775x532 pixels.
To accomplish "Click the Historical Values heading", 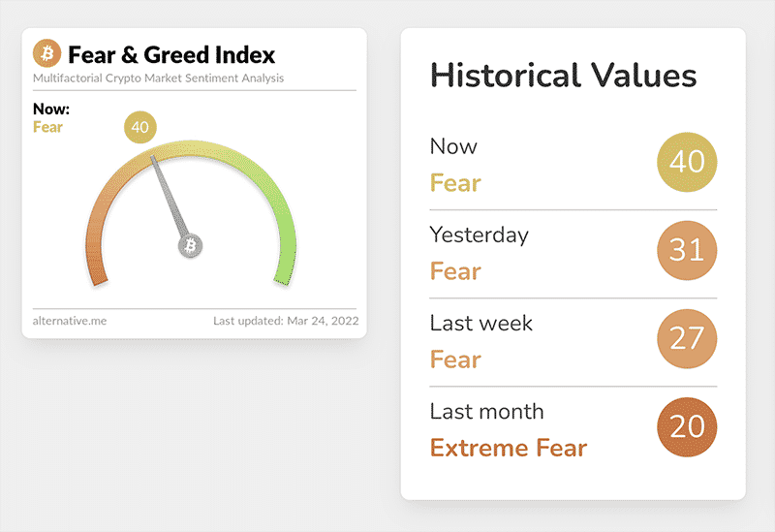I will tap(564, 76).
